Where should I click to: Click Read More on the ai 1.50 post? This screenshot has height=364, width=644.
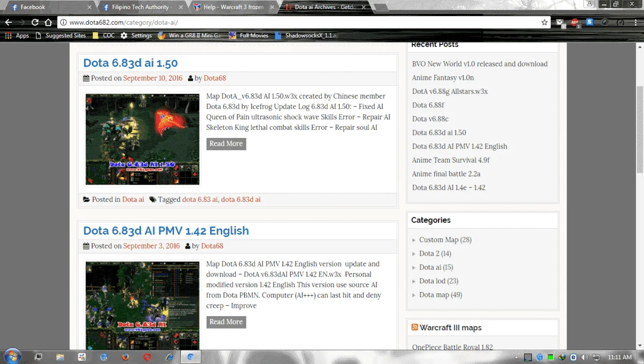[x=226, y=143]
